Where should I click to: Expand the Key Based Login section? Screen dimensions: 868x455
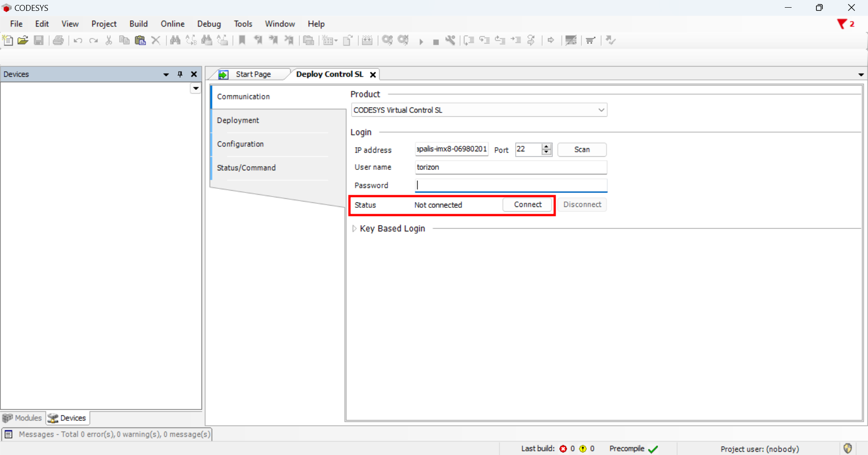(354, 229)
